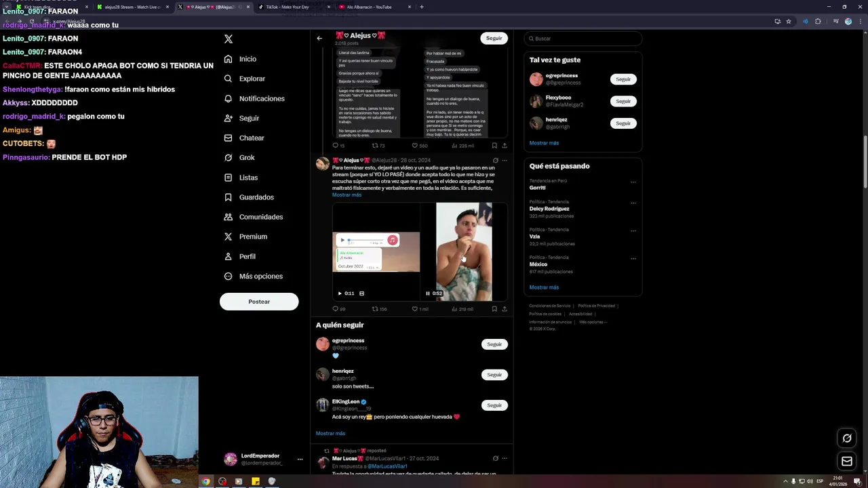This screenshot has height=488, width=868.
Task: Reply to the tweet with 99 comments
Action: (338, 309)
